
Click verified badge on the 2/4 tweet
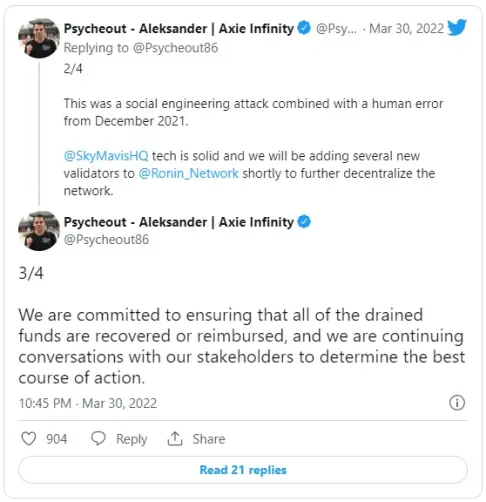(304, 28)
